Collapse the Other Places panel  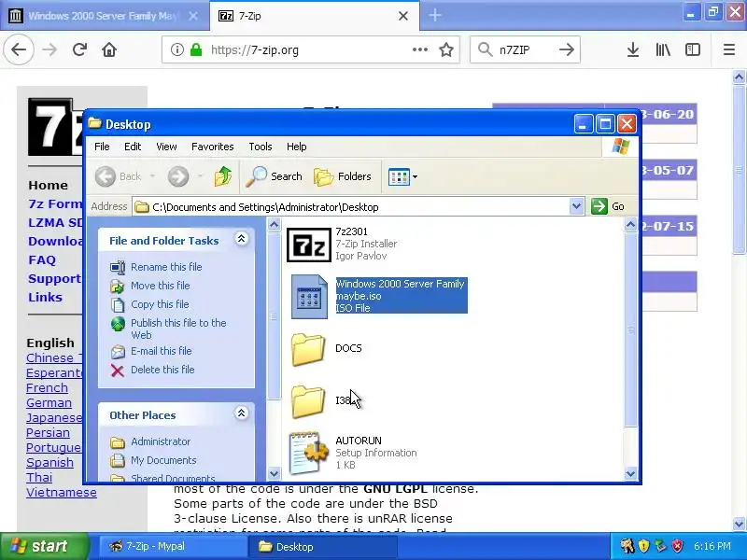(x=242, y=413)
